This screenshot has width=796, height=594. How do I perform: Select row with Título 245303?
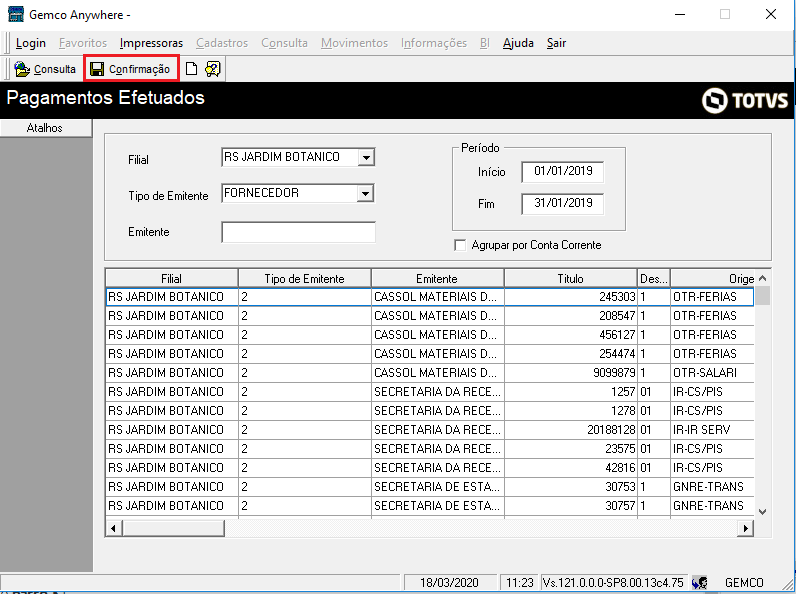(429, 297)
